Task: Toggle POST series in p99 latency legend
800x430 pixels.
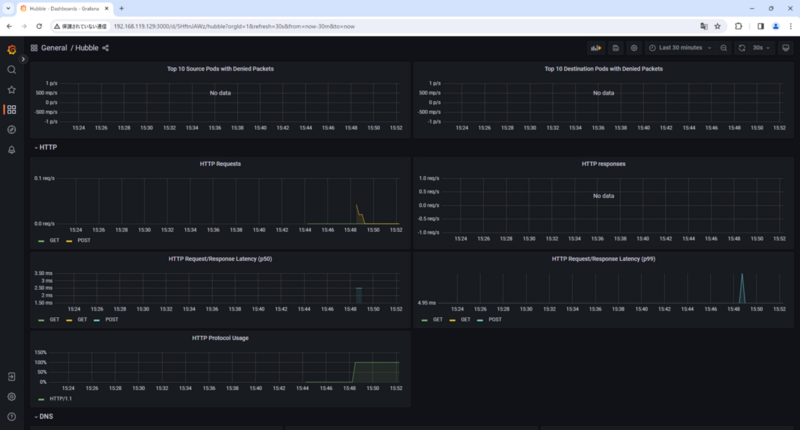Action: 494,319
